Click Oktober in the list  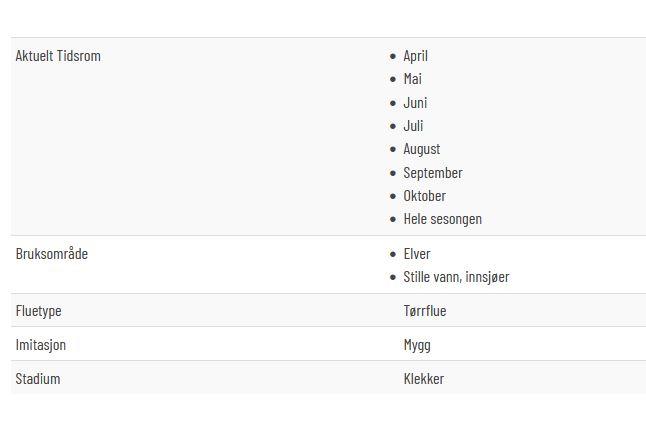click(x=424, y=196)
